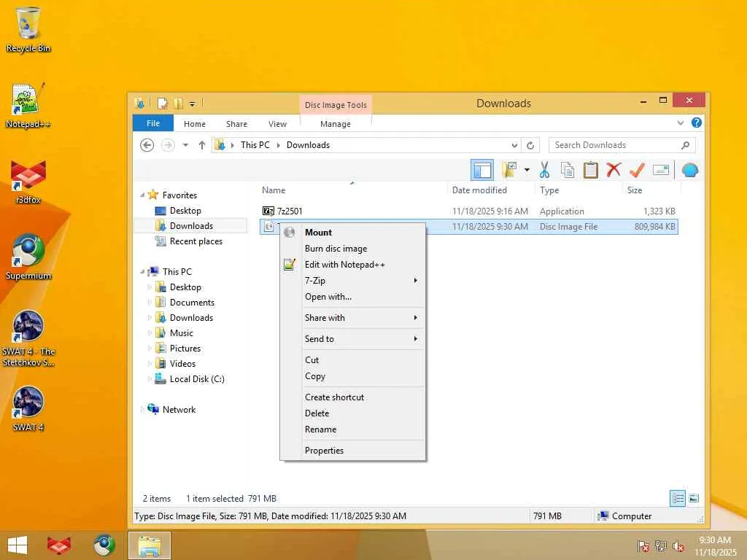
Task: Open the Recycle Bin desktop icon
Action: pos(28,29)
